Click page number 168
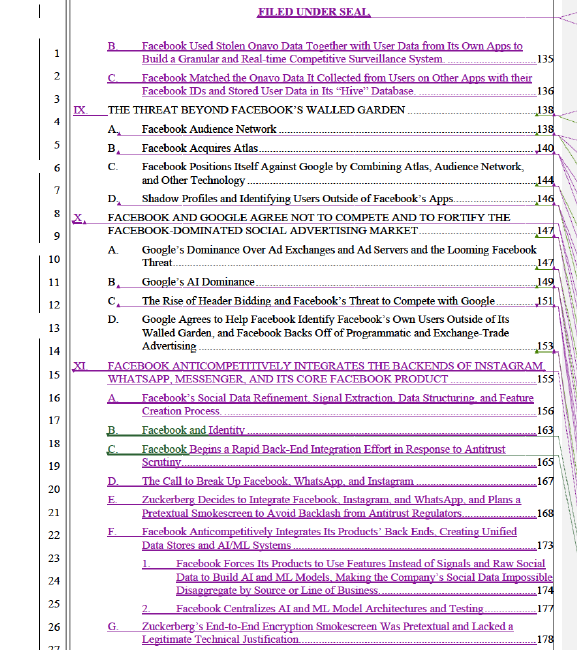The height and width of the screenshot is (650, 577). (545, 513)
